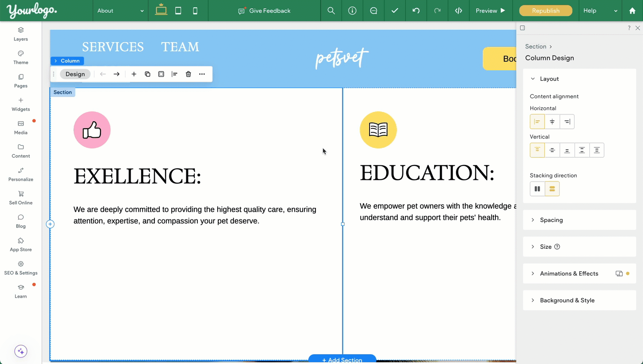Delete the selected column with trash icon
Viewport: 643px width, 364px height.
188,74
